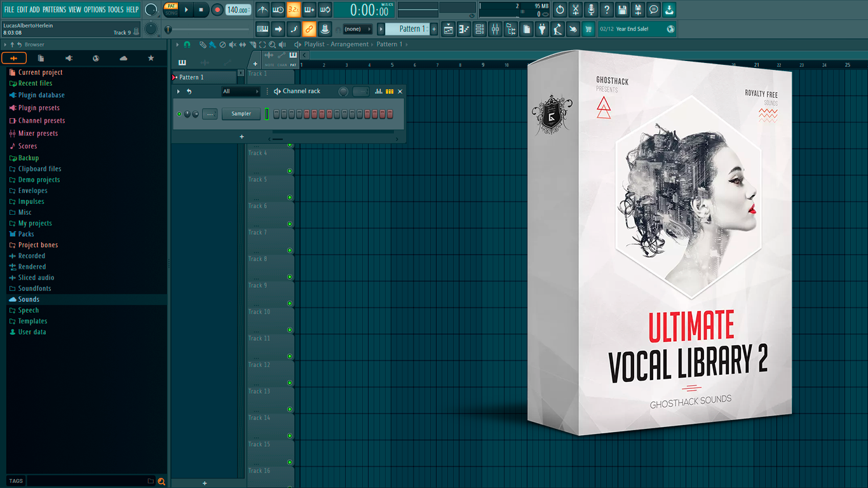Viewport: 868px width, 488px height.
Task: Open the PATTERNS menu
Action: [54, 10]
